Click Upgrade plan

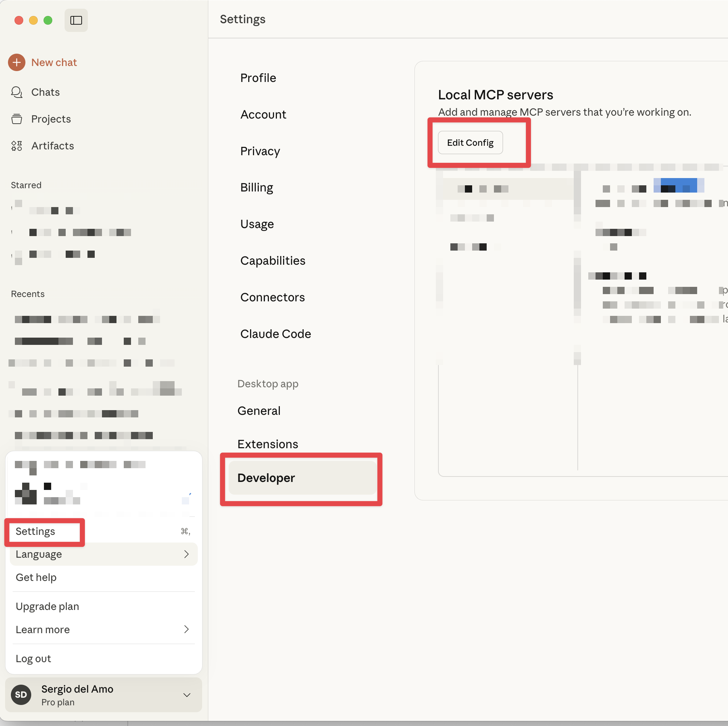coord(48,606)
